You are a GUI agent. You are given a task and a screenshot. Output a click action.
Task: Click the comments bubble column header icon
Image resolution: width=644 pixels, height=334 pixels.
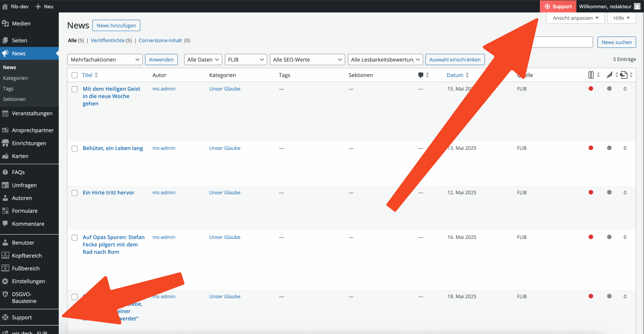(421, 75)
